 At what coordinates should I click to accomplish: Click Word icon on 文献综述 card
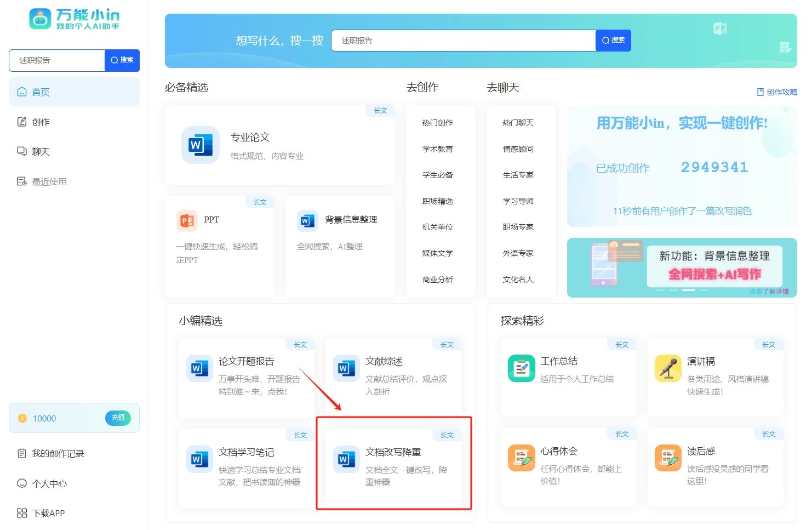click(x=346, y=368)
